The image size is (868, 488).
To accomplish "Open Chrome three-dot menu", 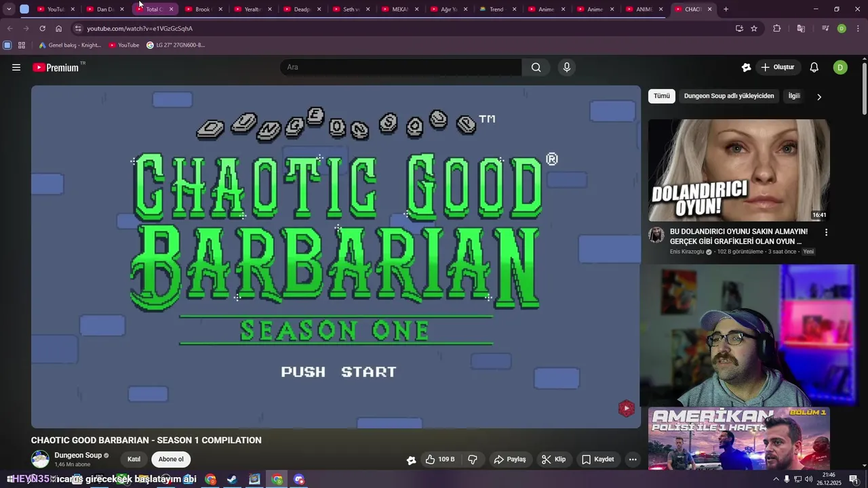I will click(x=859, y=28).
